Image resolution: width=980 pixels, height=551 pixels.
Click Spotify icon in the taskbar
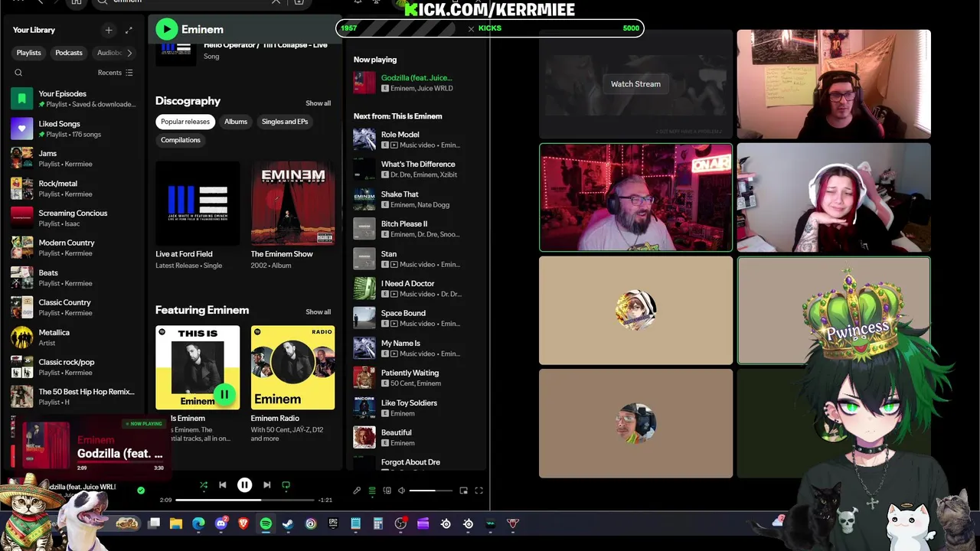tap(266, 523)
